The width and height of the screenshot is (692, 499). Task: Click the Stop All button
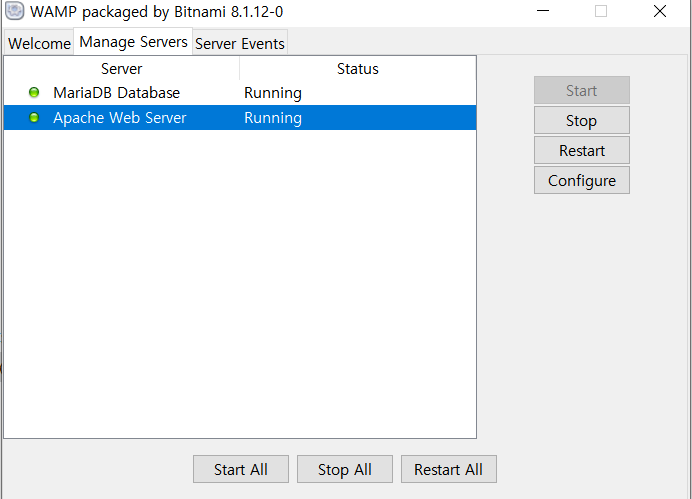click(345, 469)
